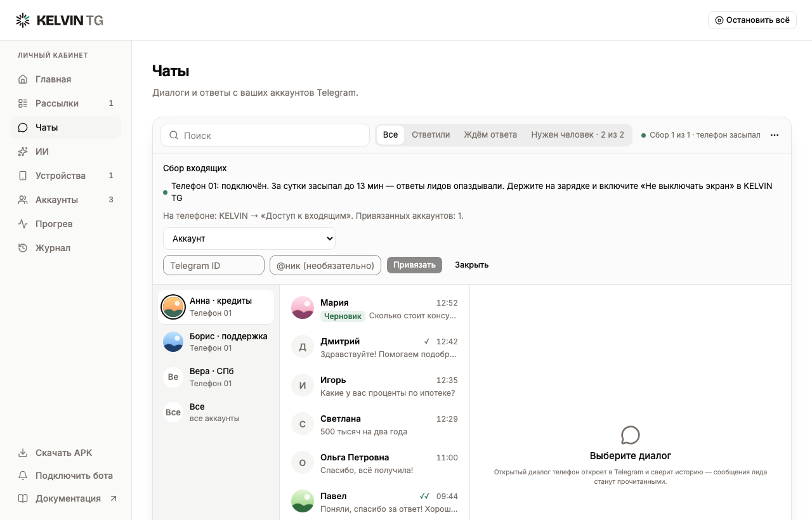Open the dialog with Игорь
Image resolution: width=812 pixels, height=520 pixels.
[374, 386]
